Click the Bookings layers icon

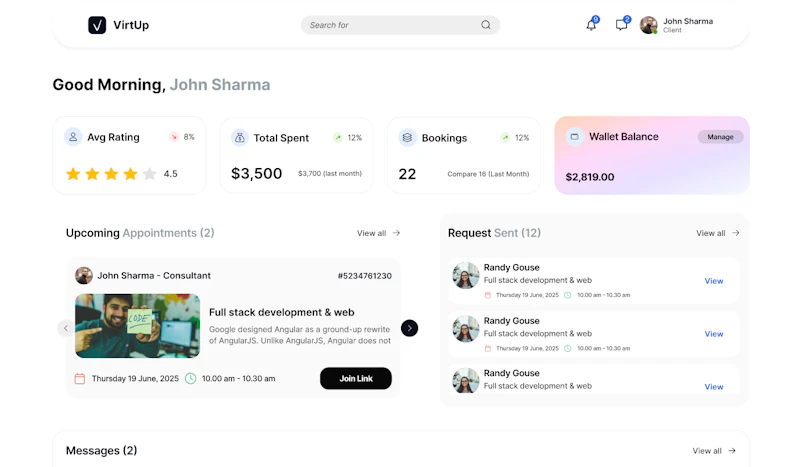point(407,138)
